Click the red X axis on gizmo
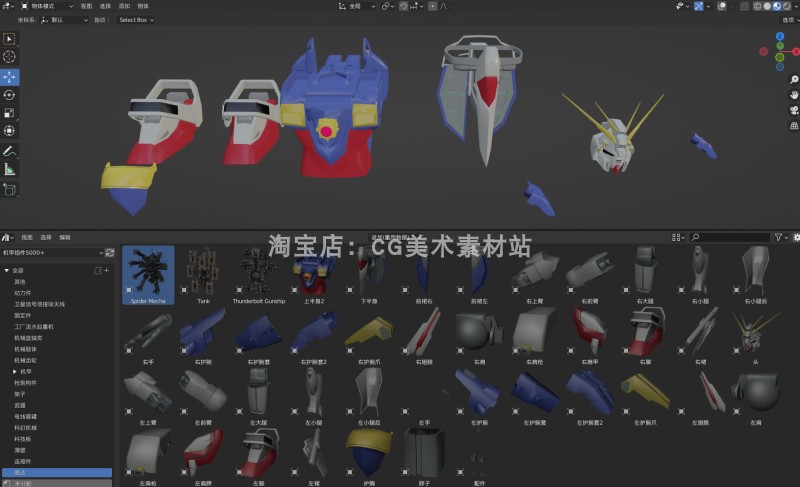Viewport: 800px width, 487px height. point(795,52)
